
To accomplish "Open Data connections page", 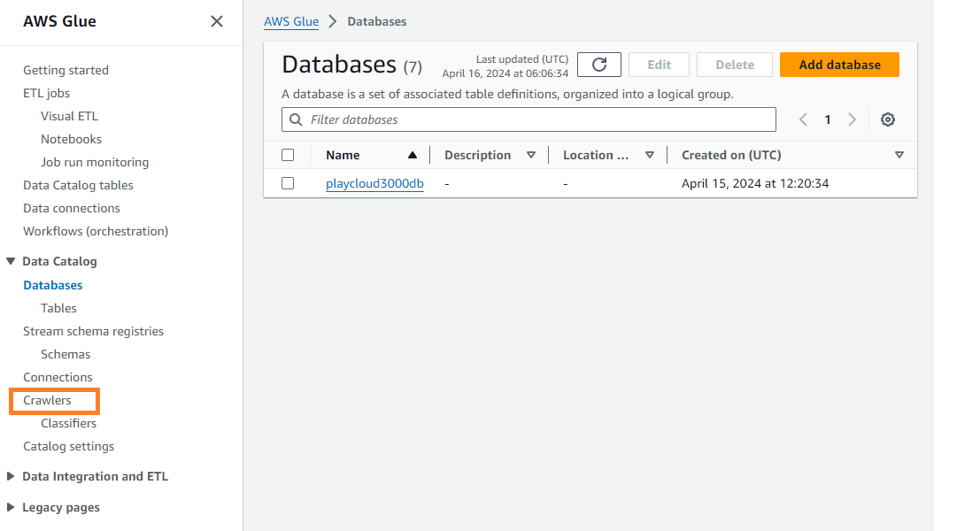I will 71,209.
